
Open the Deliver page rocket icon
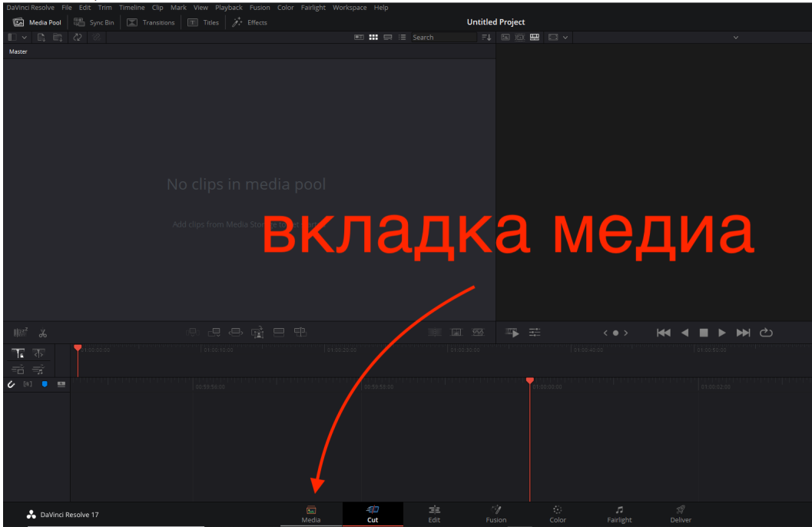point(680,510)
